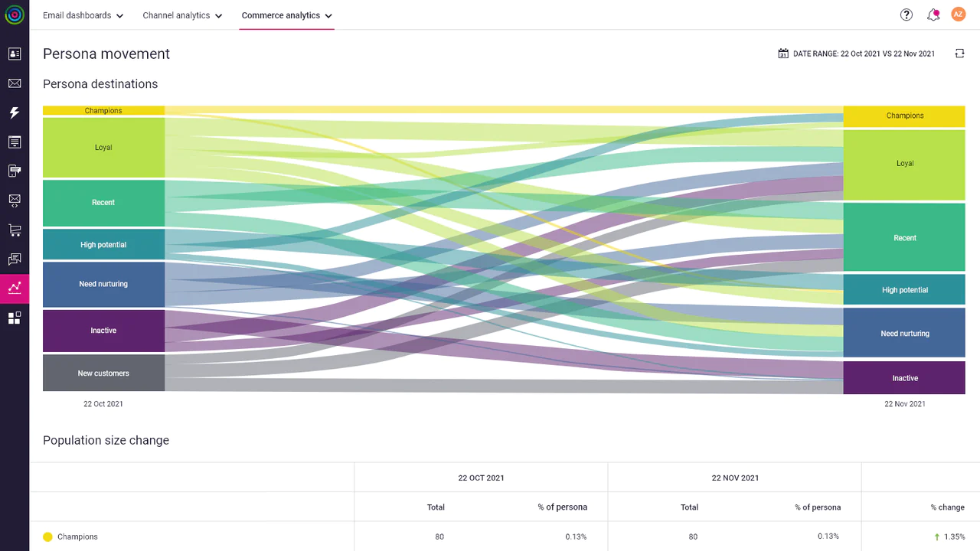
Task: Click the compare swap icon near date range
Action: [960, 54]
